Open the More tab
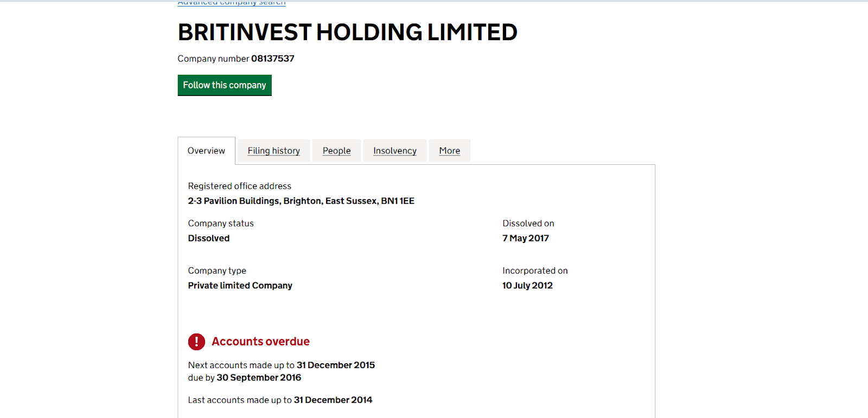Viewport: 868px width, 418px height. pos(450,151)
